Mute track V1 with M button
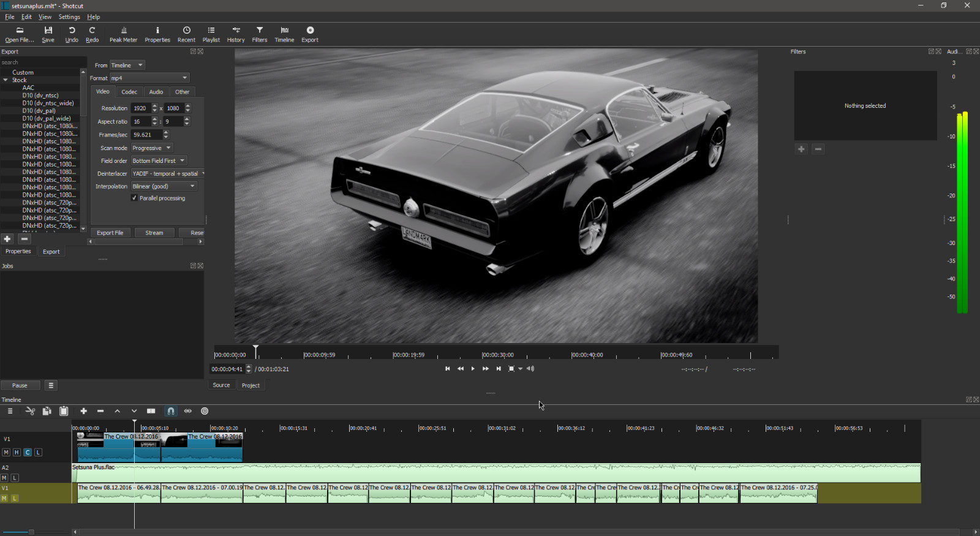The width and height of the screenshot is (980, 536). (6, 453)
